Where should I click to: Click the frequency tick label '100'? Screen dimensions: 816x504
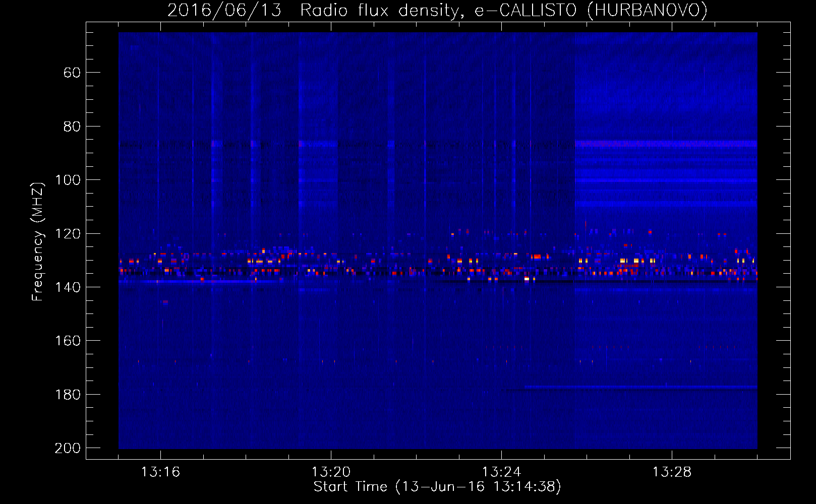tap(68, 180)
